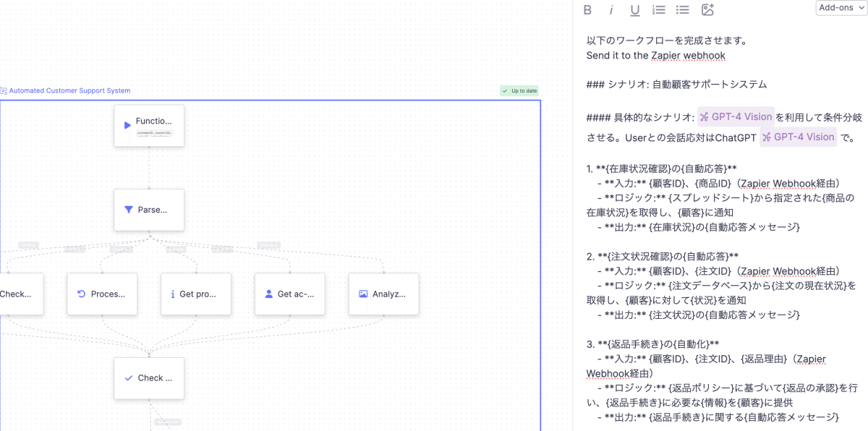868x431 pixels.
Task: Select the partially visible Check node at left
Action: click(x=18, y=294)
